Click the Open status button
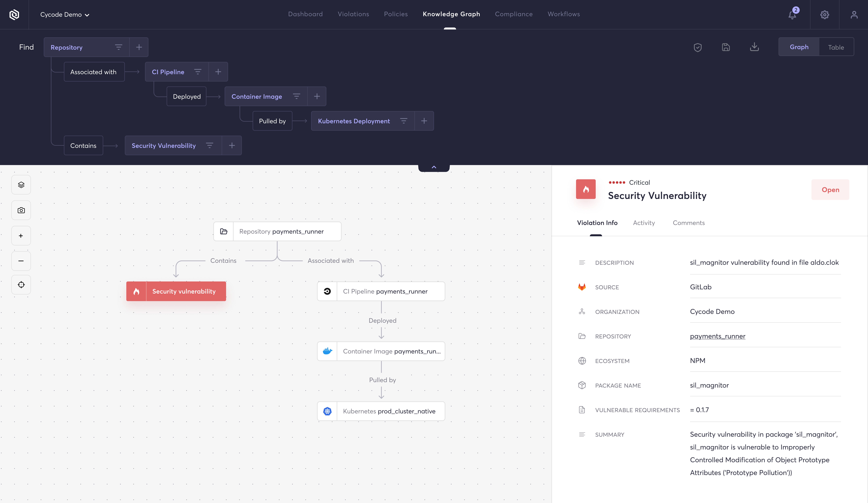Screen dimensions: 868x503 point(830,190)
